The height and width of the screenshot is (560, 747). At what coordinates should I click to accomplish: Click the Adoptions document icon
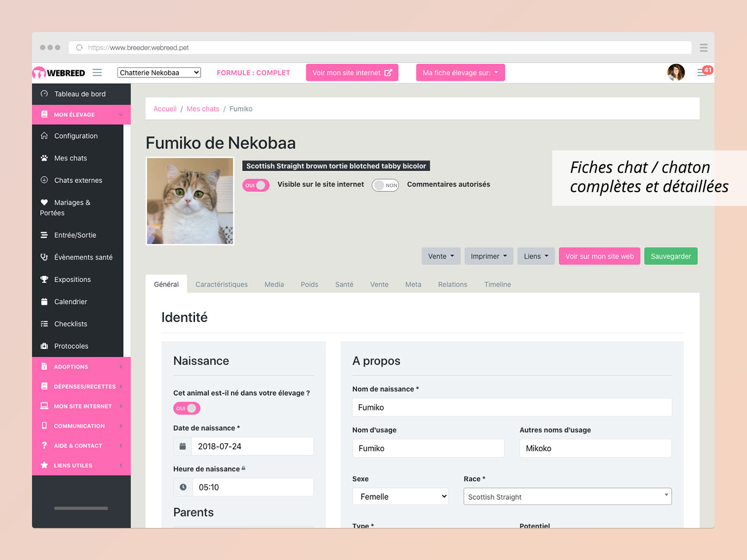(x=44, y=367)
